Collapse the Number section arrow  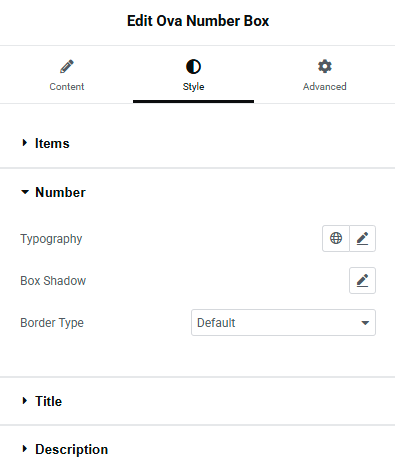point(25,192)
